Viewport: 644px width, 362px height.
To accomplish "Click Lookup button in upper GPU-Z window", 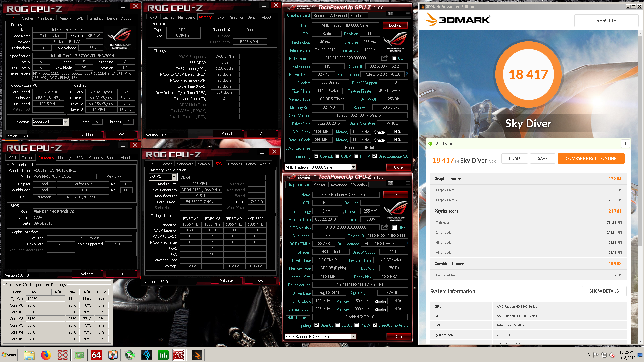I will (395, 25).
